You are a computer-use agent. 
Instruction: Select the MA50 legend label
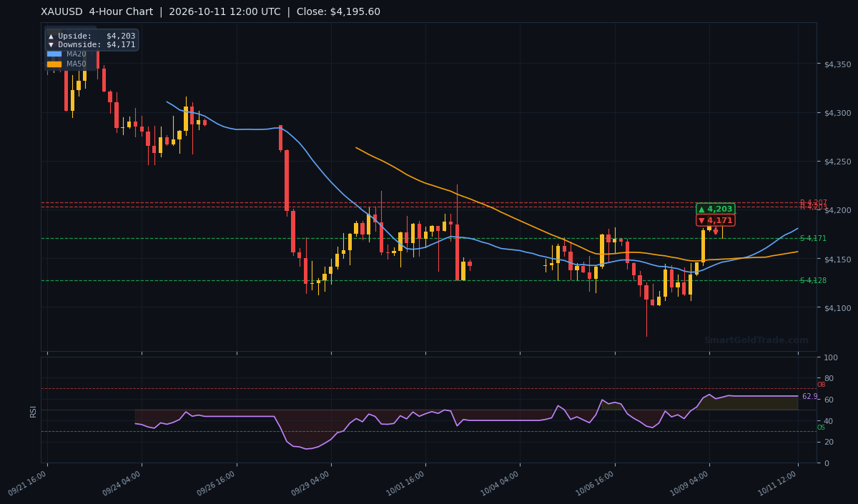coord(77,64)
